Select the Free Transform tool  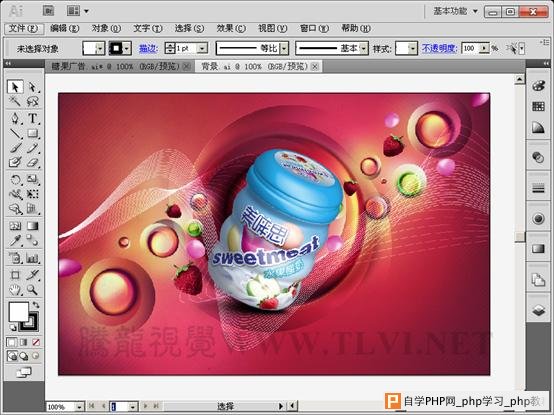tap(33, 194)
